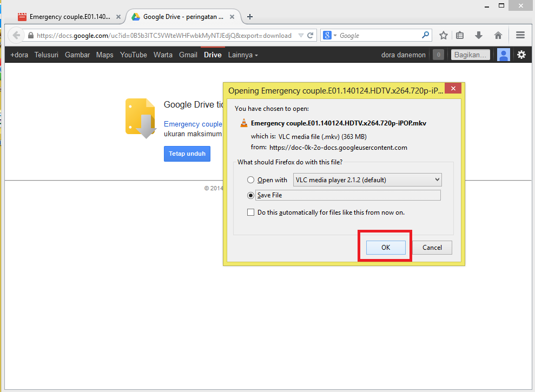535x392 pixels.
Task: Open the search engine selector dropdown
Action: 329,35
